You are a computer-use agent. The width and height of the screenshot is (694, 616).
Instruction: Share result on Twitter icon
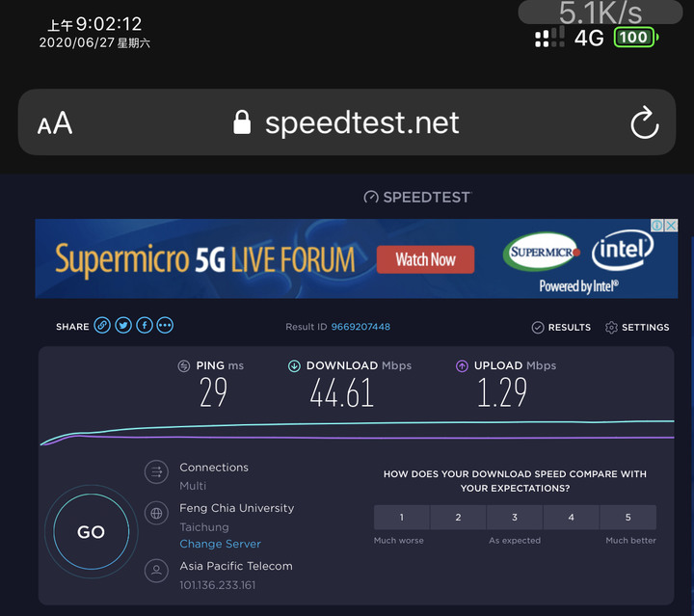(123, 326)
